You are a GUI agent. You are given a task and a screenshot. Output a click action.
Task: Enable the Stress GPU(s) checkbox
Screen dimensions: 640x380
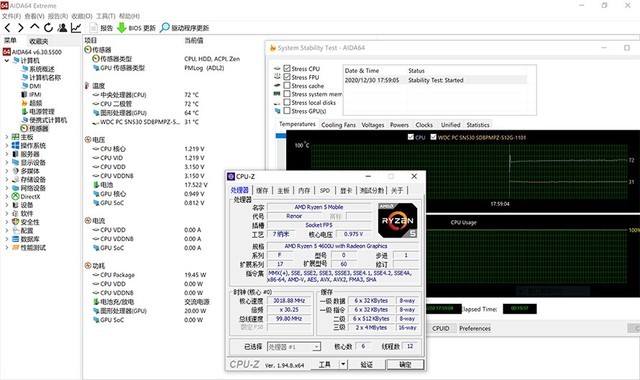tap(287, 111)
